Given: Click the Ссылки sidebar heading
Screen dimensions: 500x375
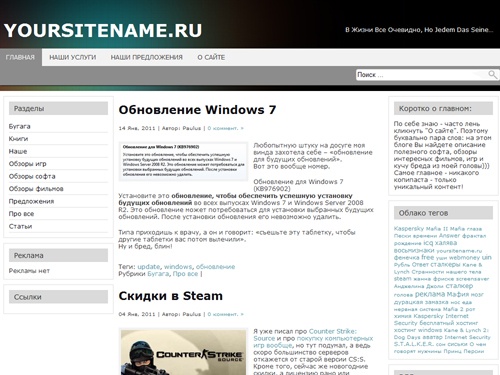Looking at the screenshot, I should (x=58, y=297).
